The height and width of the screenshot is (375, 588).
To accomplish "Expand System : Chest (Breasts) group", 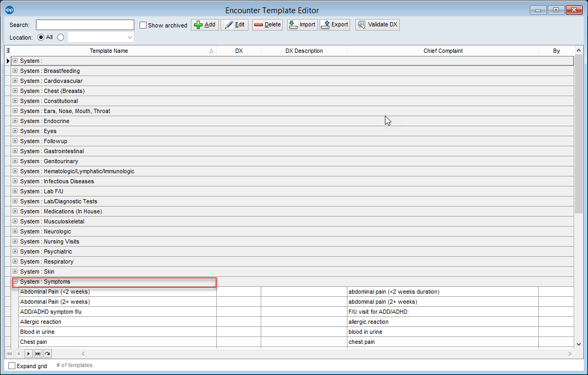I will (15, 91).
